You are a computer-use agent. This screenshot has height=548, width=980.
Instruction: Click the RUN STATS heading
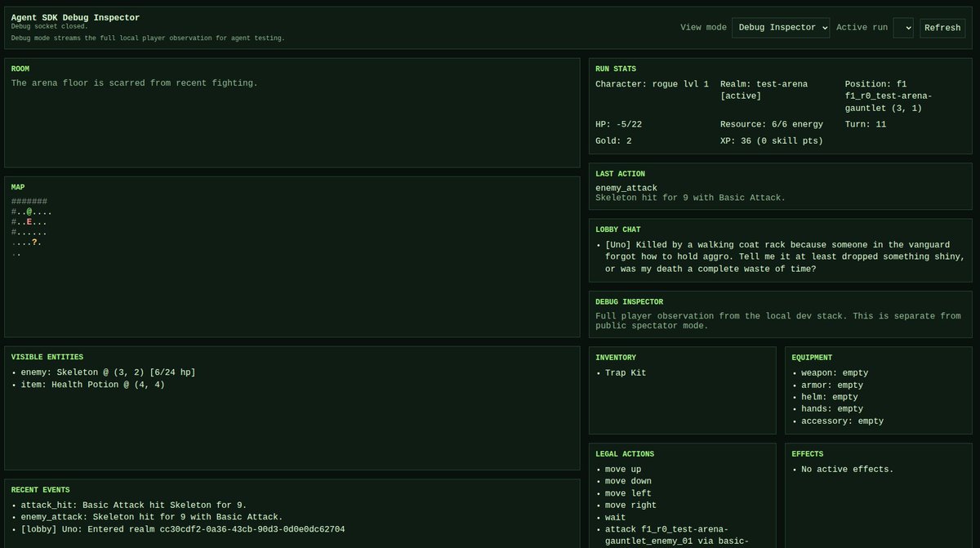[x=616, y=69]
